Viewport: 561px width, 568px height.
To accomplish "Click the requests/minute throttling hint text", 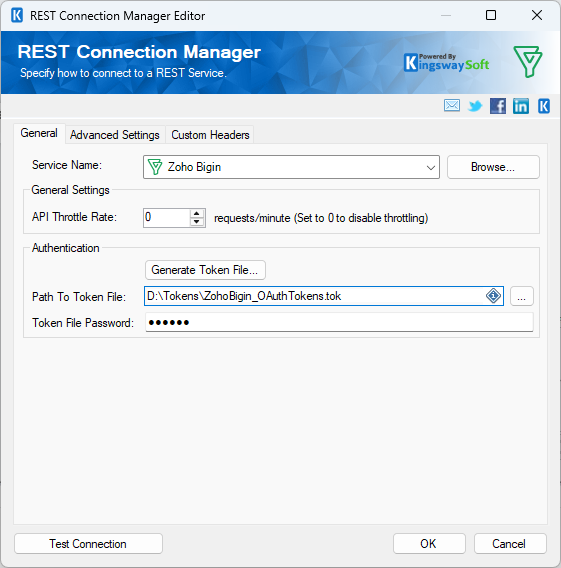I will pos(321,218).
